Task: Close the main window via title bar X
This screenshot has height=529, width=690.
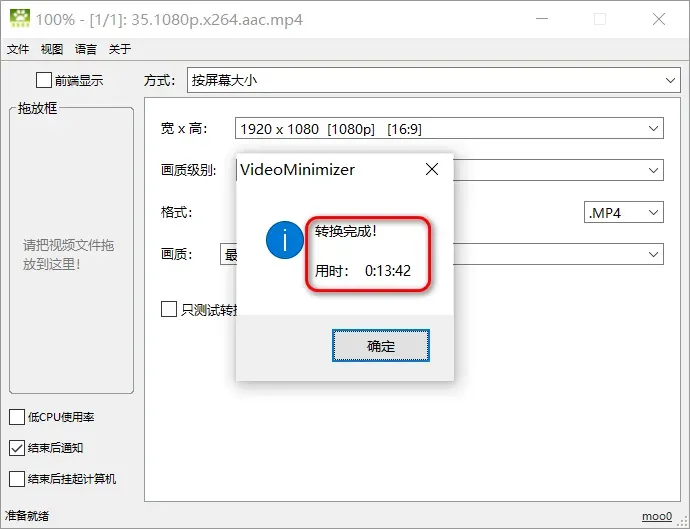Action: click(x=659, y=19)
